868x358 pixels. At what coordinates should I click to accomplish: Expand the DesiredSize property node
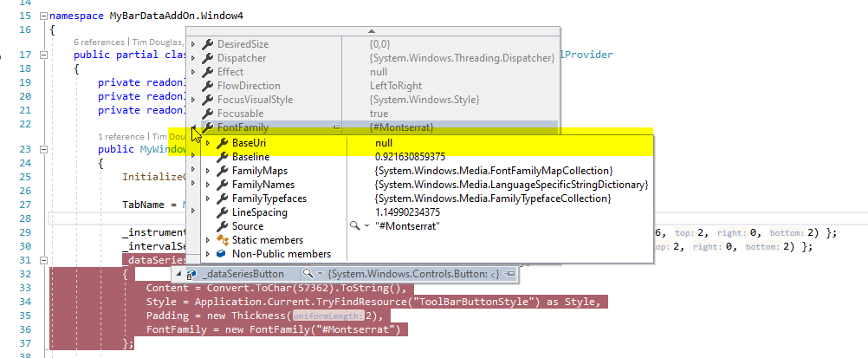pyautogui.click(x=193, y=44)
